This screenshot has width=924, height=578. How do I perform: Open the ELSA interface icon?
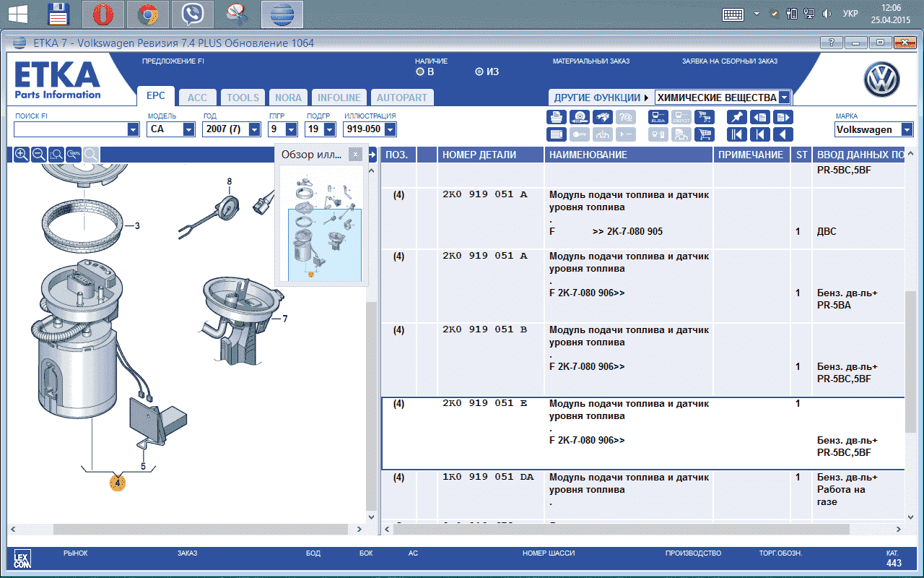tap(658, 117)
